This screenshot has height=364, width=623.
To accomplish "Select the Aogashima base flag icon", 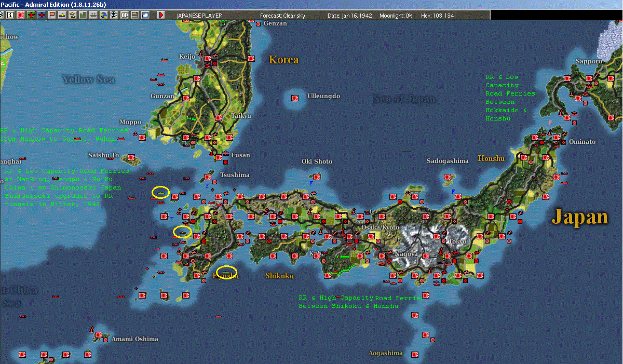I will [415, 354].
